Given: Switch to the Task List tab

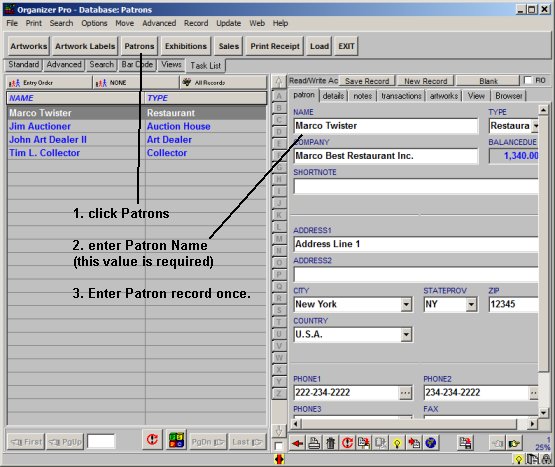Looking at the screenshot, I should 206,66.
